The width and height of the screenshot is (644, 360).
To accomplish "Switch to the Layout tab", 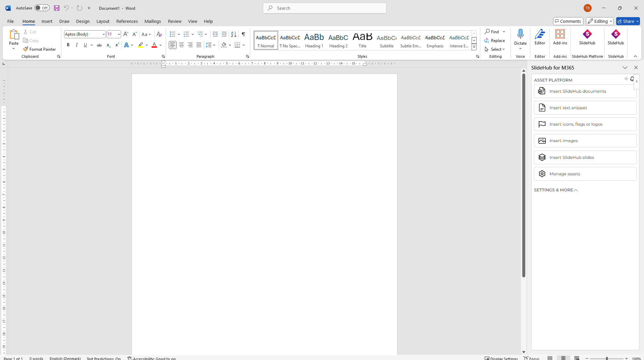I will click(x=103, y=21).
